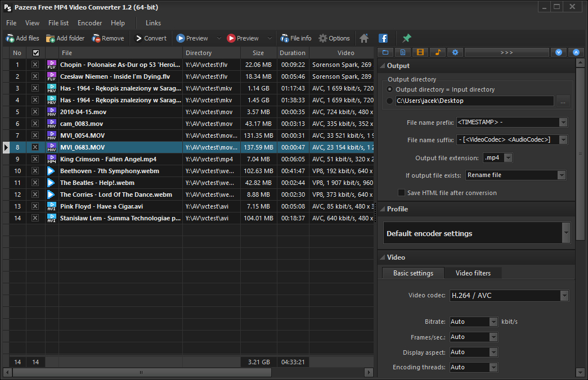588x380 pixels.
Task: Click the Add folder toolbar icon
Action: (x=50, y=38)
